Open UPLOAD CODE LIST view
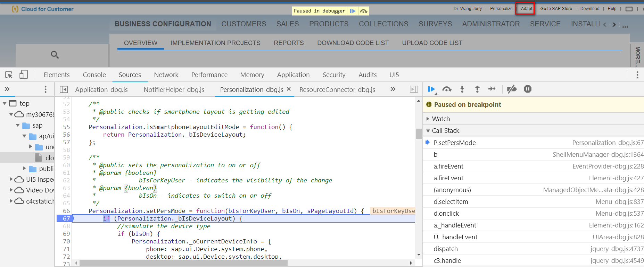The width and height of the screenshot is (644, 267). [432, 43]
